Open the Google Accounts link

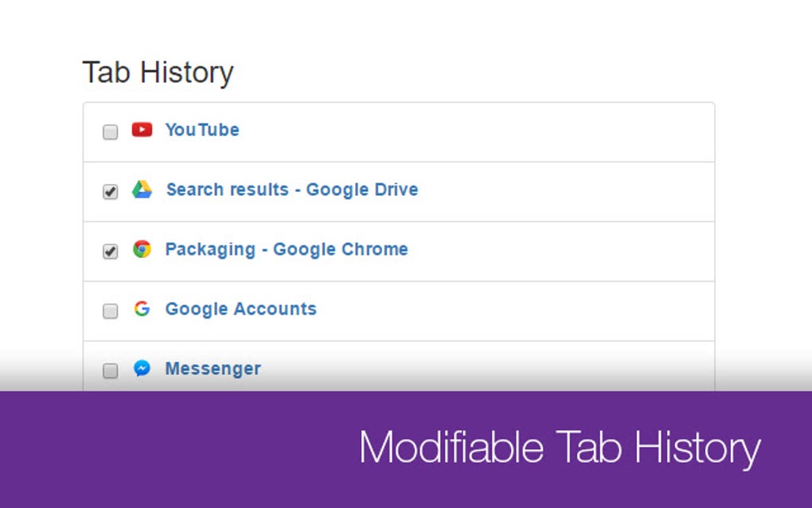(x=240, y=309)
